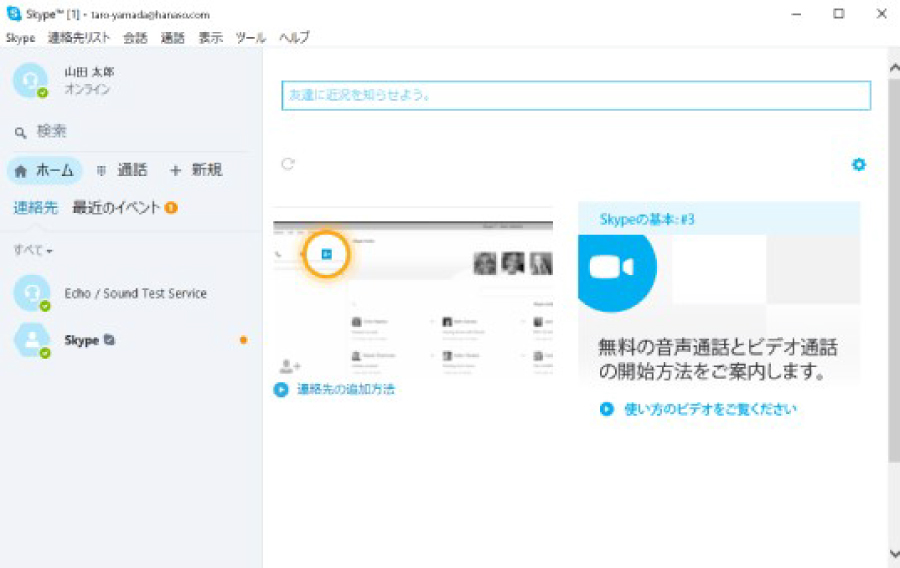Switch to the 最近のイベント tab
The image size is (900, 568).
tap(116, 208)
